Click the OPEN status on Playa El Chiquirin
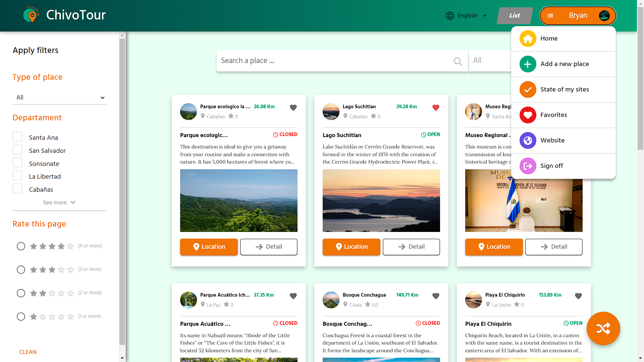 pyautogui.click(x=573, y=323)
